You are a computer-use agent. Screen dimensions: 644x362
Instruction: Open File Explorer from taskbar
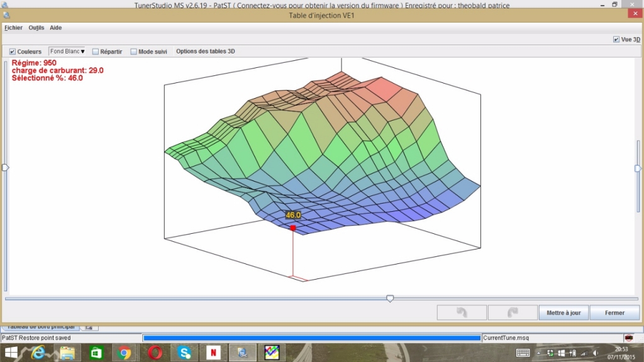point(67,353)
